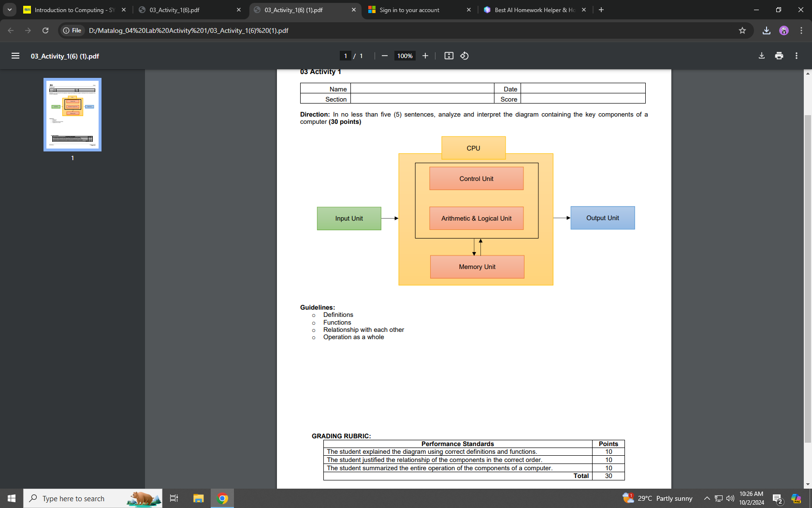The width and height of the screenshot is (812, 508).
Task: Fit PDF to page
Action: point(449,56)
